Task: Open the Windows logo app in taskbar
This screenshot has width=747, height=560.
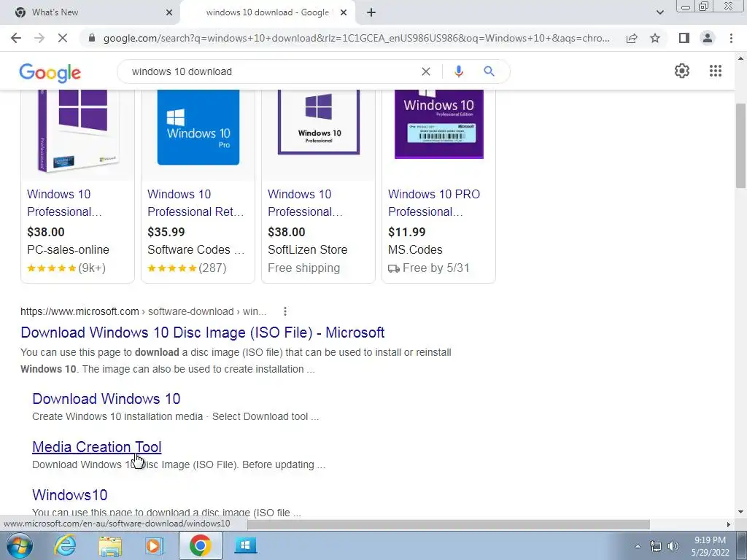Action: [x=246, y=545]
